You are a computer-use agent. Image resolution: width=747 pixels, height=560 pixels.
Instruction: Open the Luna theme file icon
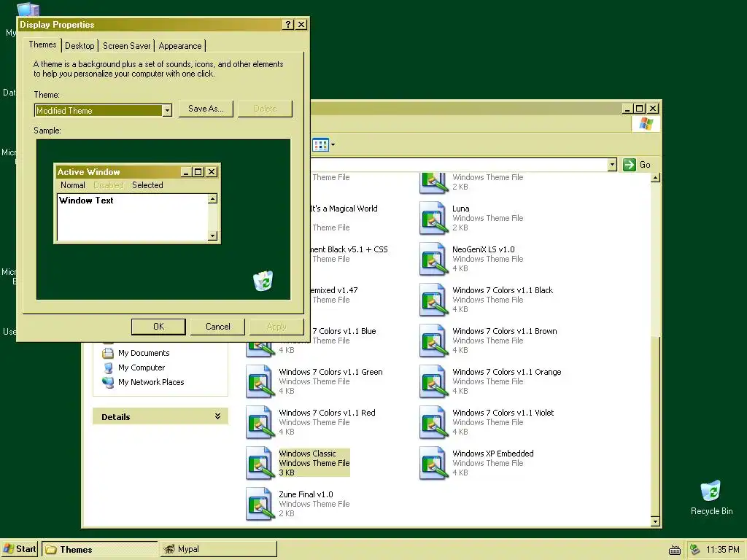pos(433,218)
